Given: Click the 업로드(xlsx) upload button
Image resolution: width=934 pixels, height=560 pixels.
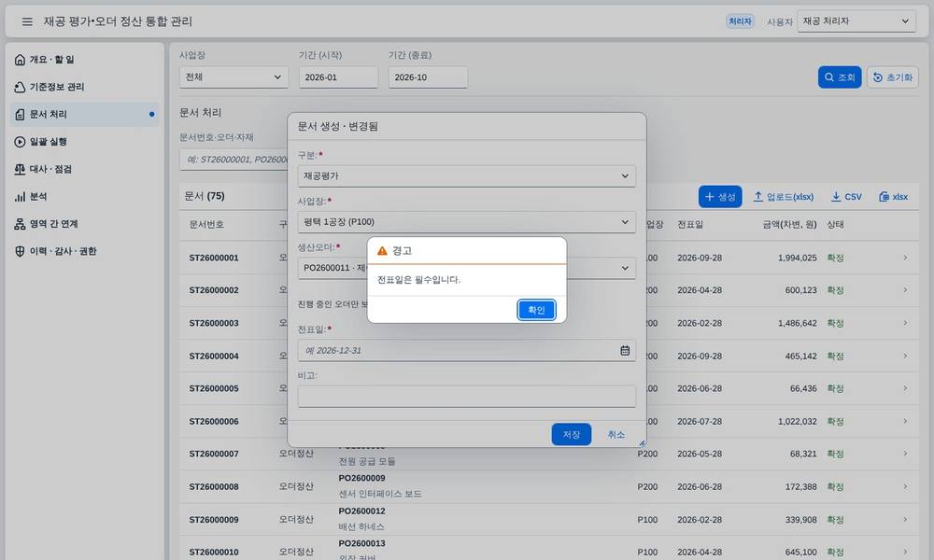Looking at the screenshot, I should click(x=784, y=196).
